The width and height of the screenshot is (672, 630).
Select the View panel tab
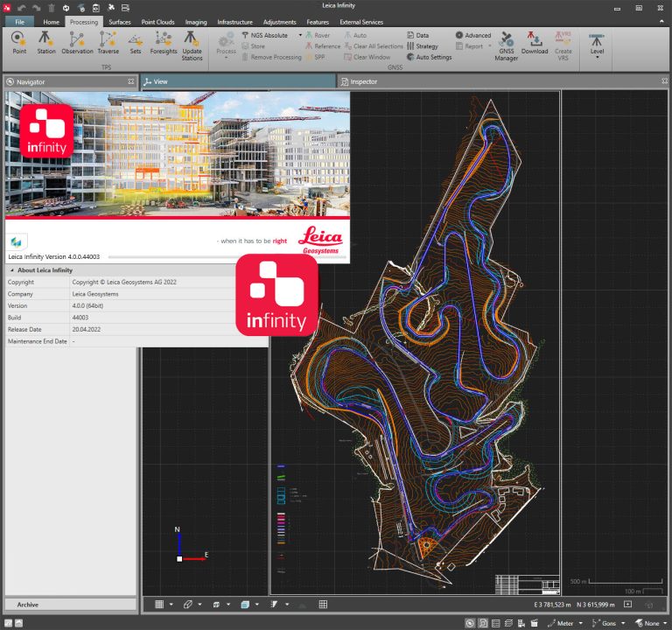point(238,81)
